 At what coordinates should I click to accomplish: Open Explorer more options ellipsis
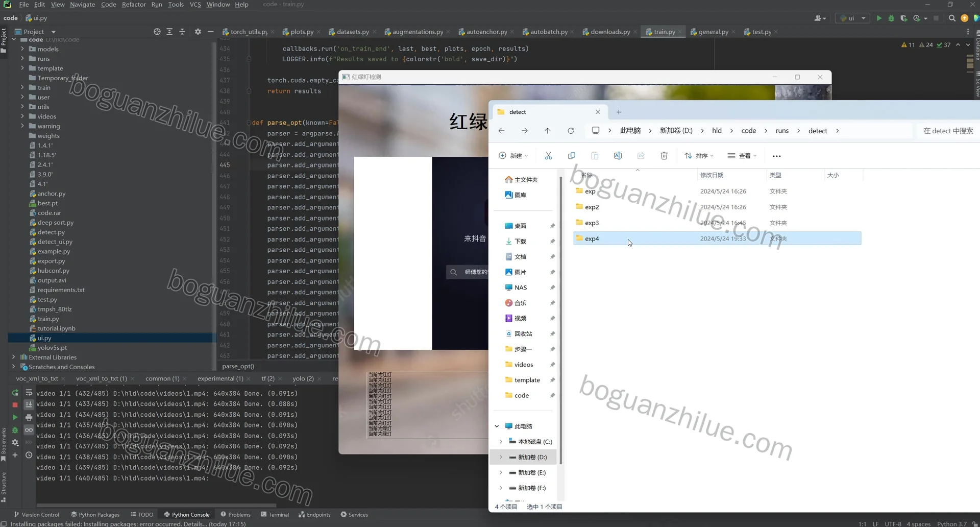coord(777,156)
